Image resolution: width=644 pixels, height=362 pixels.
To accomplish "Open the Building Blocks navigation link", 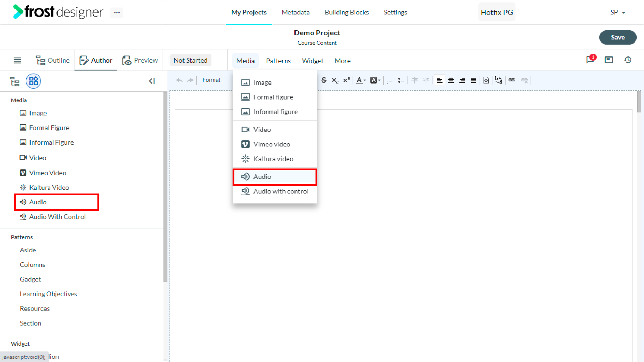I will coord(347,12).
